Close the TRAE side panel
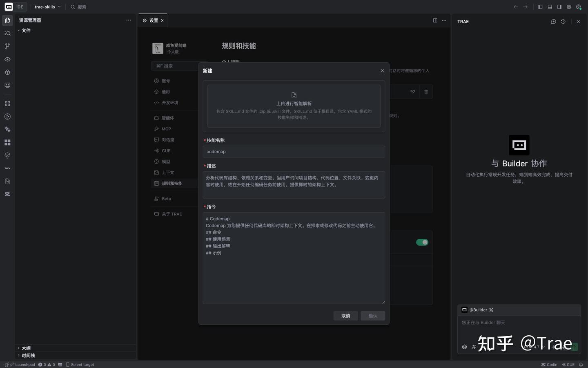 (578, 22)
